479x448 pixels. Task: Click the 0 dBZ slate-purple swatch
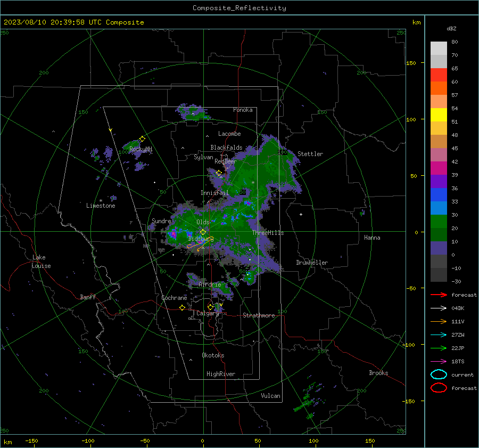[439, 248]
